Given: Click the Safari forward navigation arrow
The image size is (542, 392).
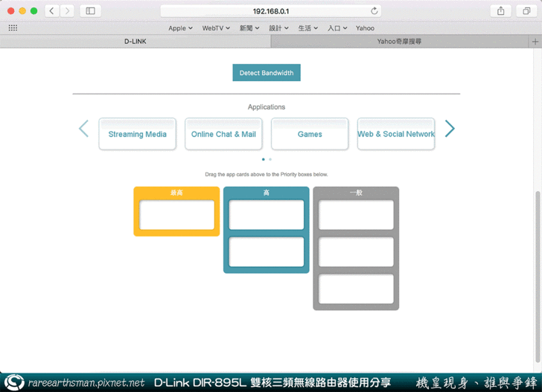Looking at the screenshot, I should pyautogui.click(x=68, y=11).
